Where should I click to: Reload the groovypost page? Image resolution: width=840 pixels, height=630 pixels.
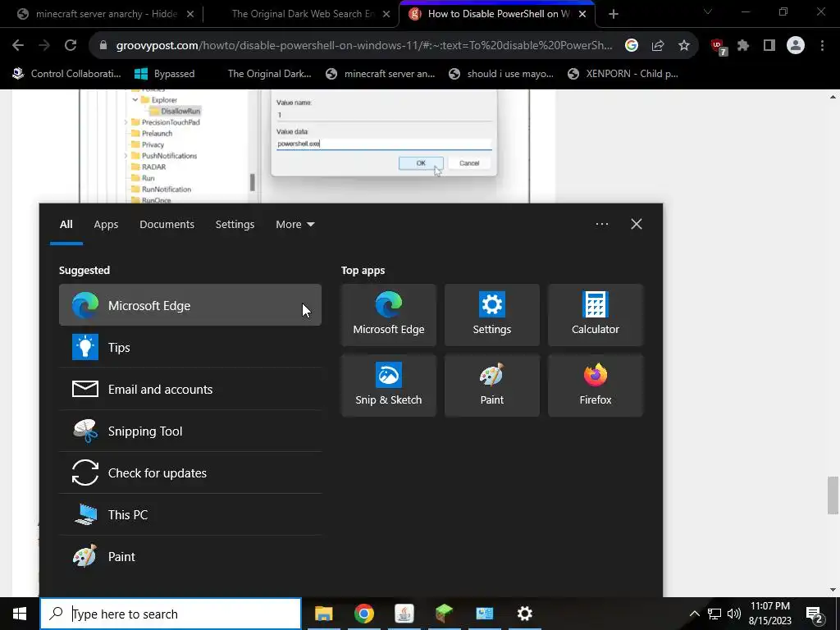[71, 46]
